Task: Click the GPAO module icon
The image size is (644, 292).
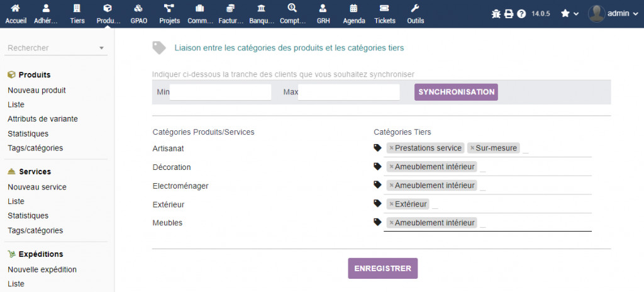Action: click(138, 9)
